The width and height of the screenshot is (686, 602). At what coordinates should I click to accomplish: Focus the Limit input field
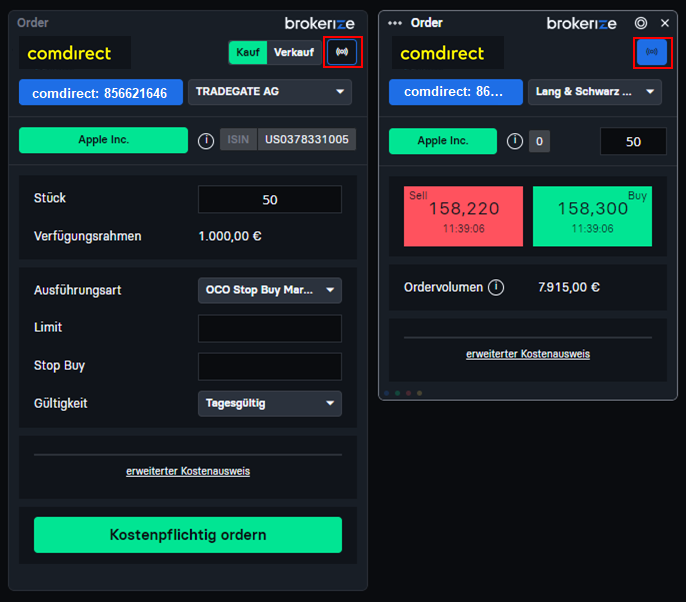(270, 328)
